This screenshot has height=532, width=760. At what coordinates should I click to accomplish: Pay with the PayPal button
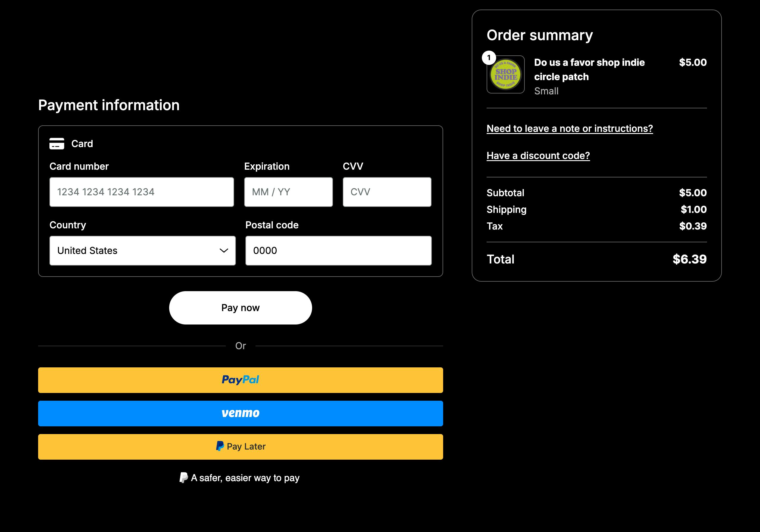[x=240, y=380]
